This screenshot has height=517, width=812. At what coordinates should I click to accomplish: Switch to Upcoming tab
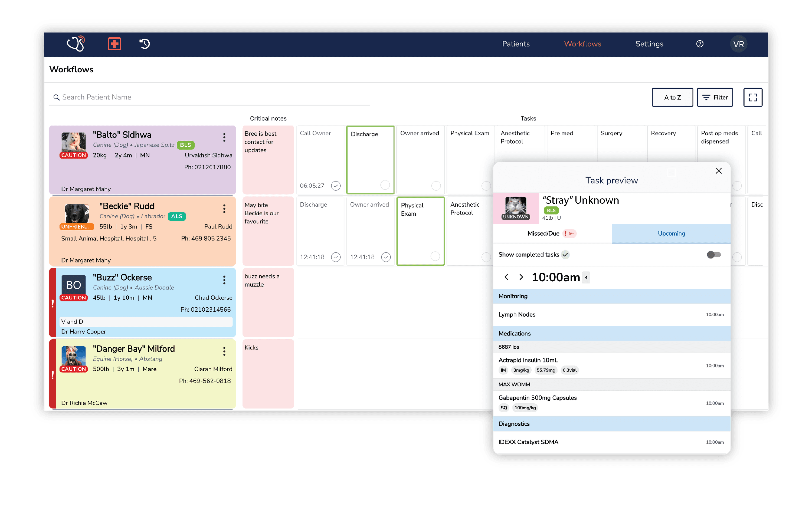point(671,233)
